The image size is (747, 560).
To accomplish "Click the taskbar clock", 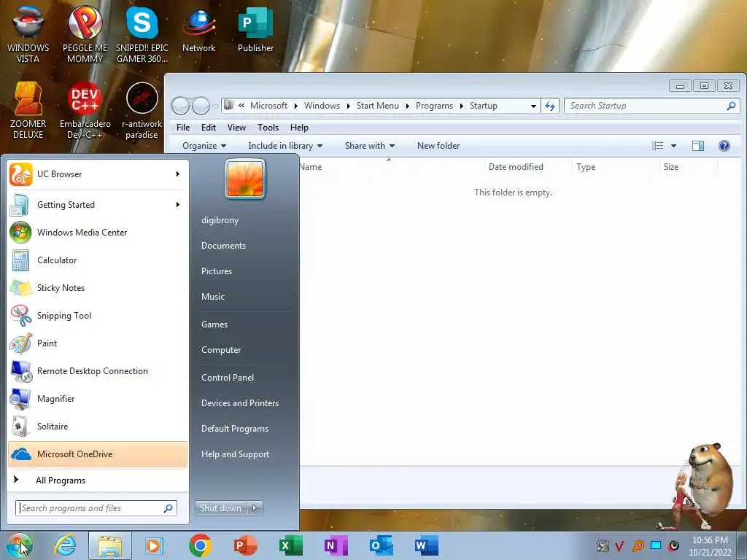I will click(x=710, y=546).
